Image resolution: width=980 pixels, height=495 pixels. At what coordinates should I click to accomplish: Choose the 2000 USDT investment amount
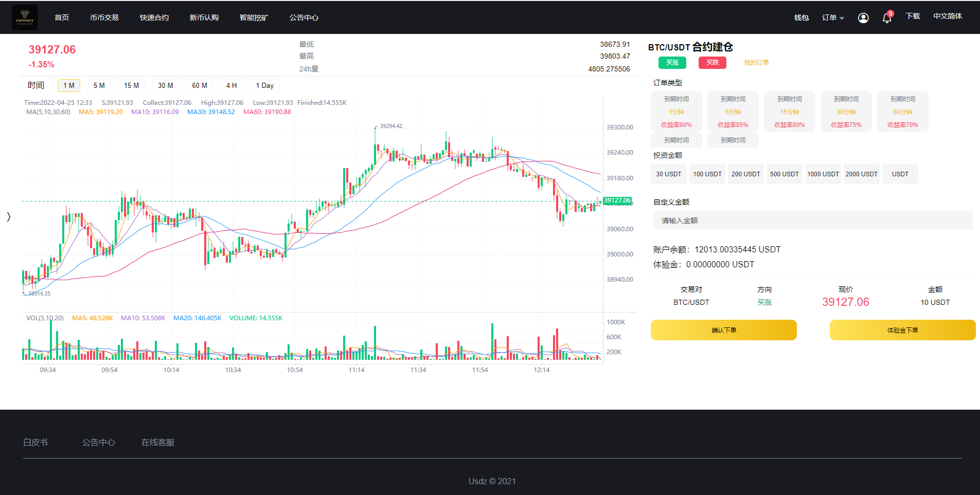click(x=861, y=174)
